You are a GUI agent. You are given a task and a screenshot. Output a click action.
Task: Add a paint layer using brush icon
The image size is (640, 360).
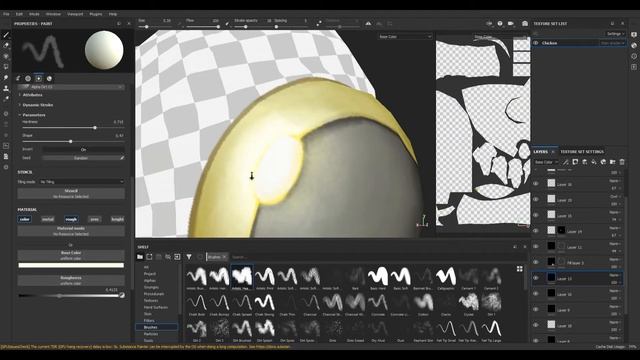566,162
